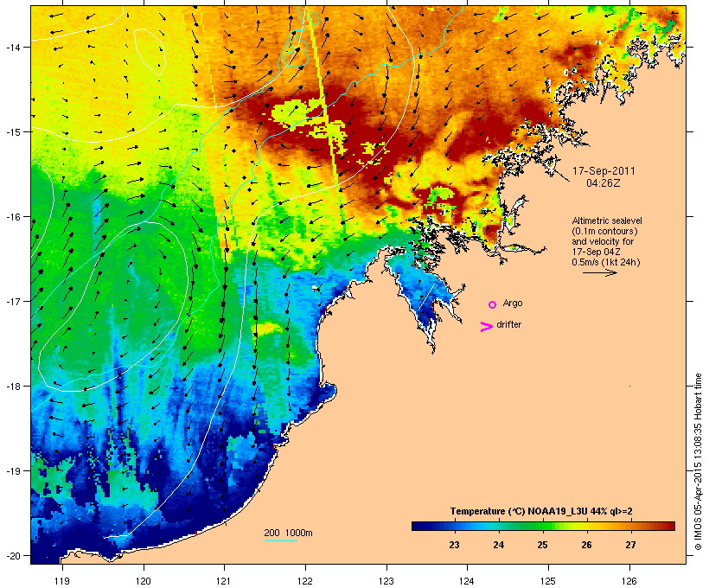Click the latitude axis label -18
The height and width of the screenshot is (588, 709).
click(x=12, y=386)
